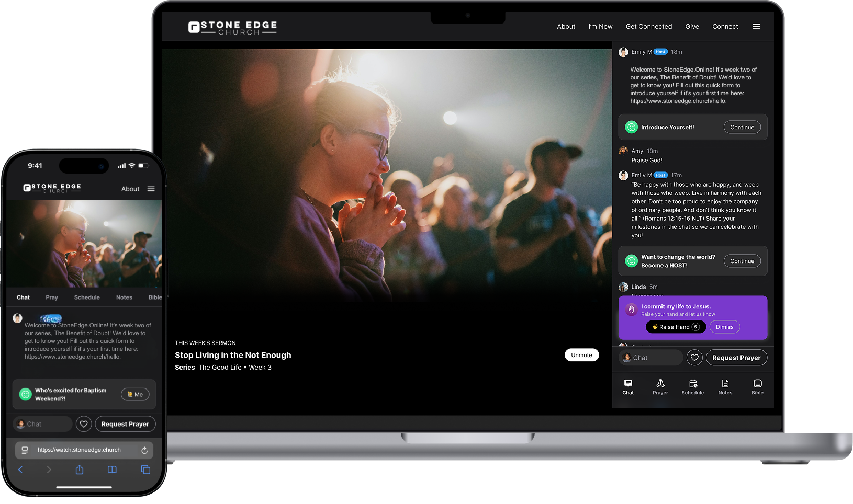Click "Stop Living in the Not Enough" title
This screenshot has height=504, width=853.
pos(233,355)
